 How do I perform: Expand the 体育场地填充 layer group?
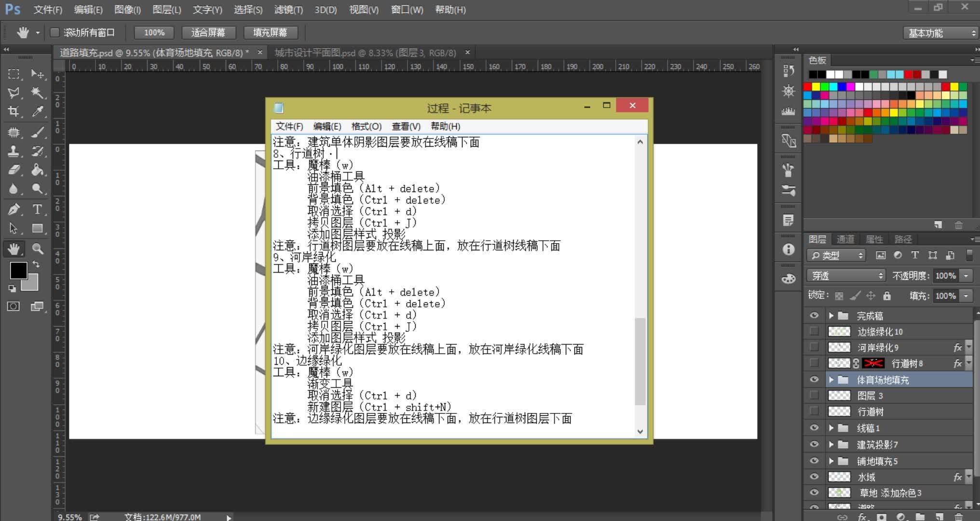coord(831,380)
